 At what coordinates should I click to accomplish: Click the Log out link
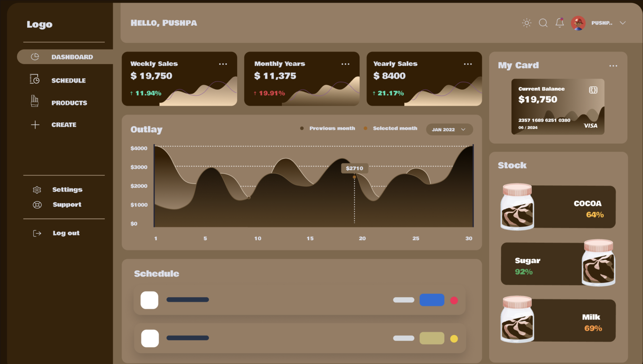[66, 233]
